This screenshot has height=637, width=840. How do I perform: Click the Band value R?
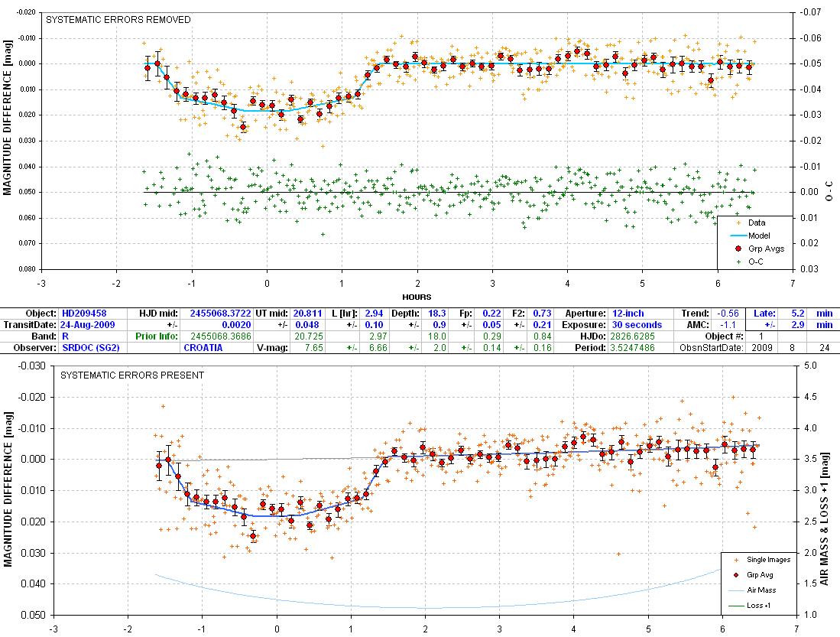65,336
